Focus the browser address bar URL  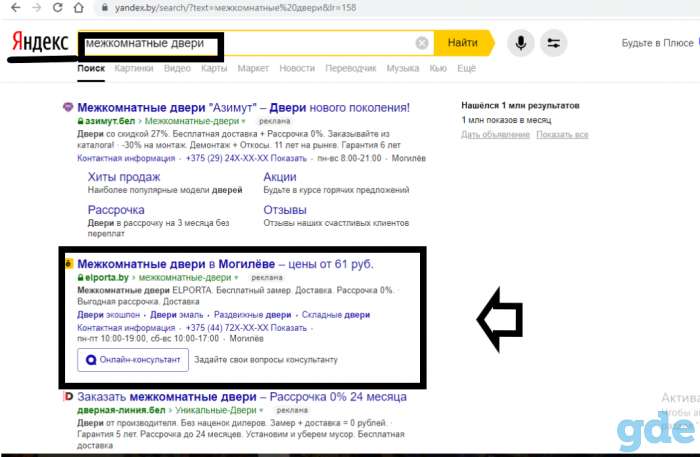236,8
